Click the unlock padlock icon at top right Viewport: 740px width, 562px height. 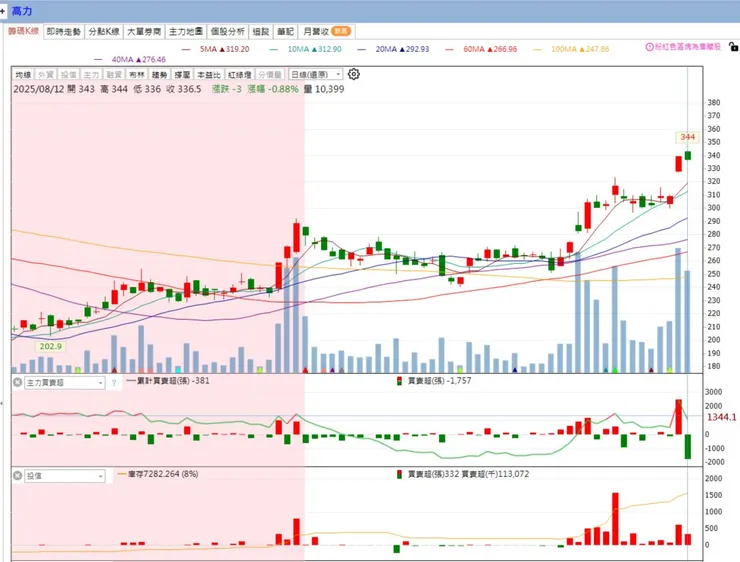tap(733, 46)
